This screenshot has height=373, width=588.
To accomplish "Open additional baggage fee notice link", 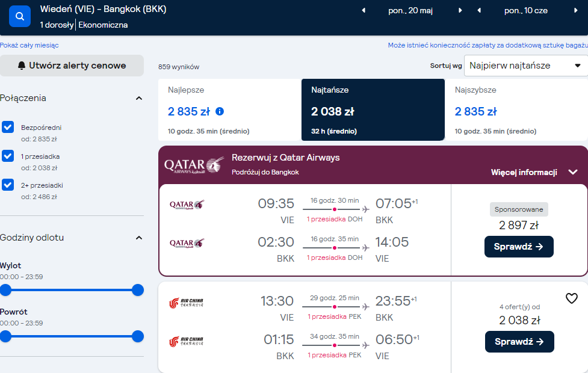I will pos(488,45).
